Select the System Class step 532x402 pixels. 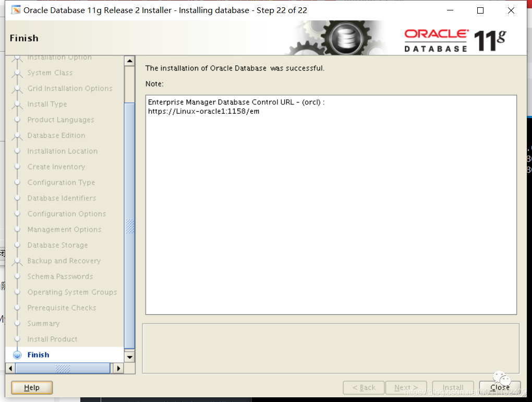(x=50, y=73)
